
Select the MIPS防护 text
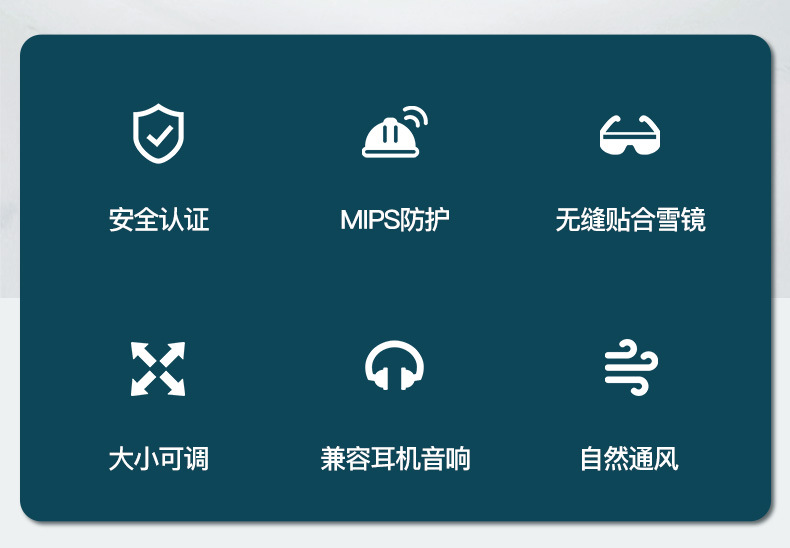(x=394, y=220)
